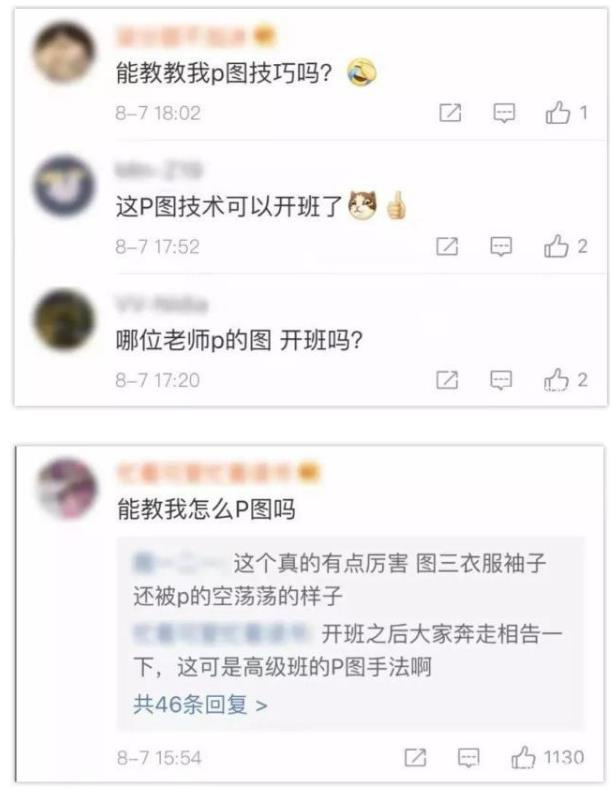The height and width of the screenshot is (789, 613).
Task: Select the comment text 哪位老师p的图 开班吗
Action: tap(240, 341)
